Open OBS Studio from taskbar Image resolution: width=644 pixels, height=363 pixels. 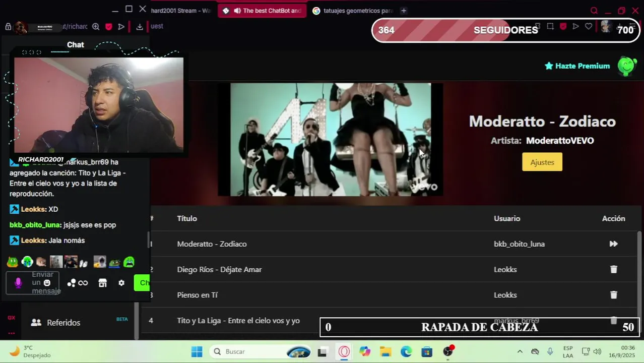coord(448,351)
